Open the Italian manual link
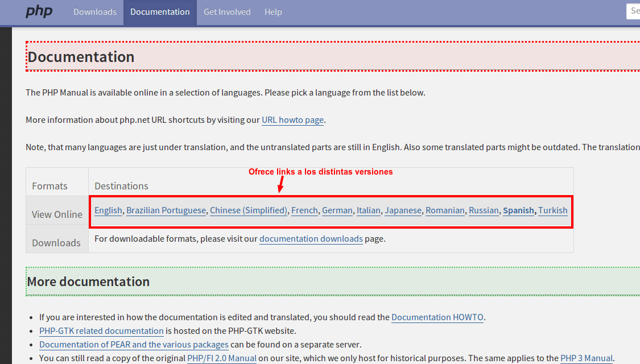The height and width of the screenshot is (364, 640). (369, 210)
